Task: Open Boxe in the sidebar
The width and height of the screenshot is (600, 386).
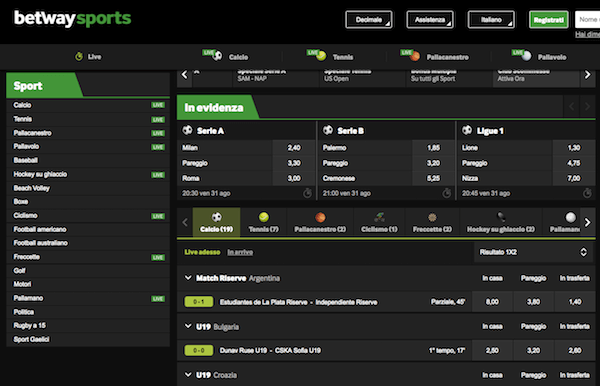Action: tap(88, 202)
